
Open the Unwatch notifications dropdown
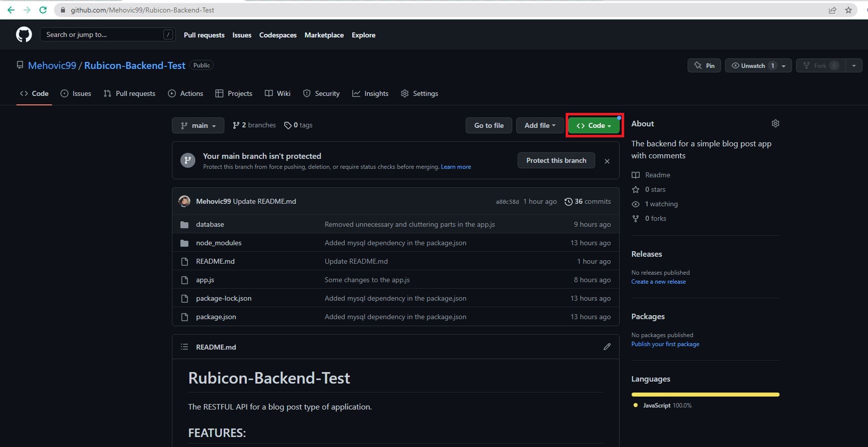click(x=759, y=65)
